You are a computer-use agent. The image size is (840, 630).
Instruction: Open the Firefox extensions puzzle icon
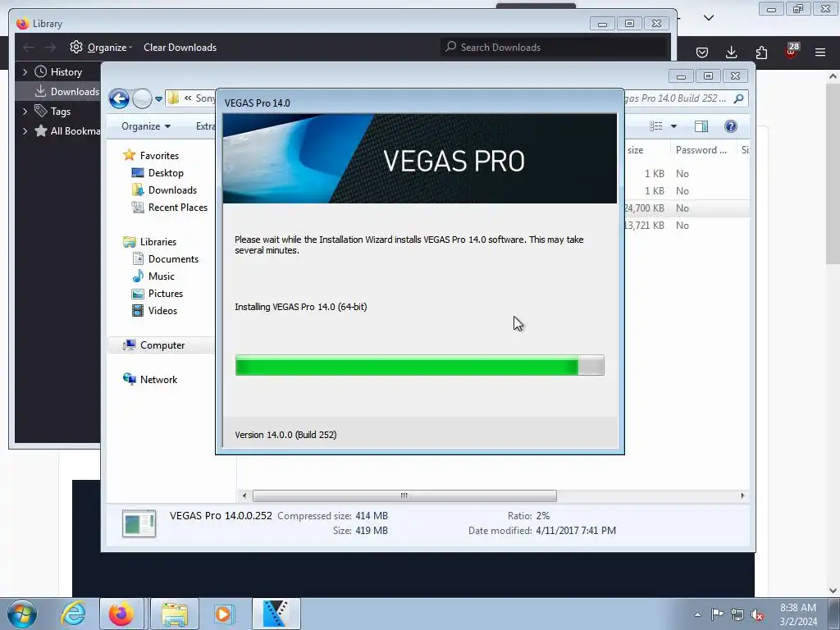[761, 52]
